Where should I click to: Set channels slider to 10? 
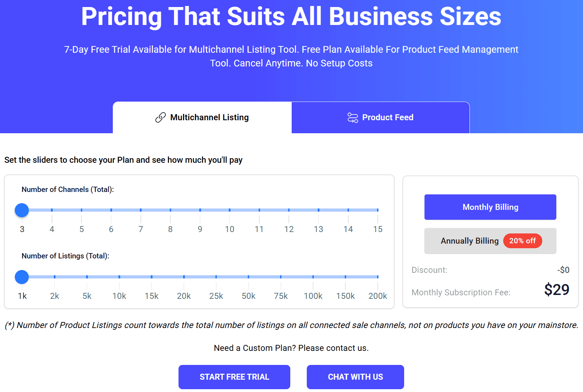[229, 210]
